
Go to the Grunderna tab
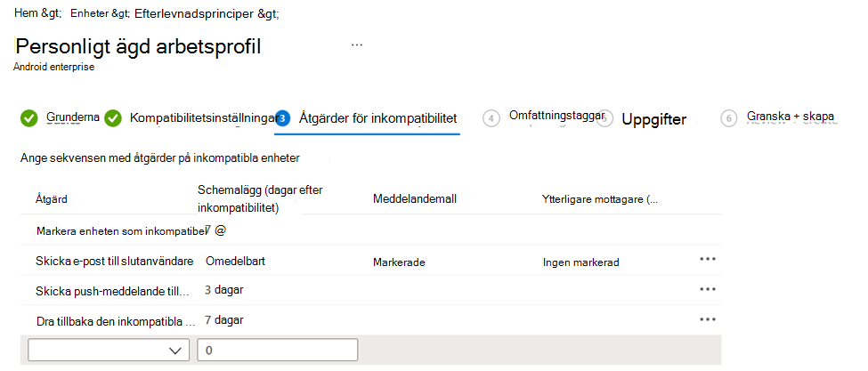pos(72,117)
